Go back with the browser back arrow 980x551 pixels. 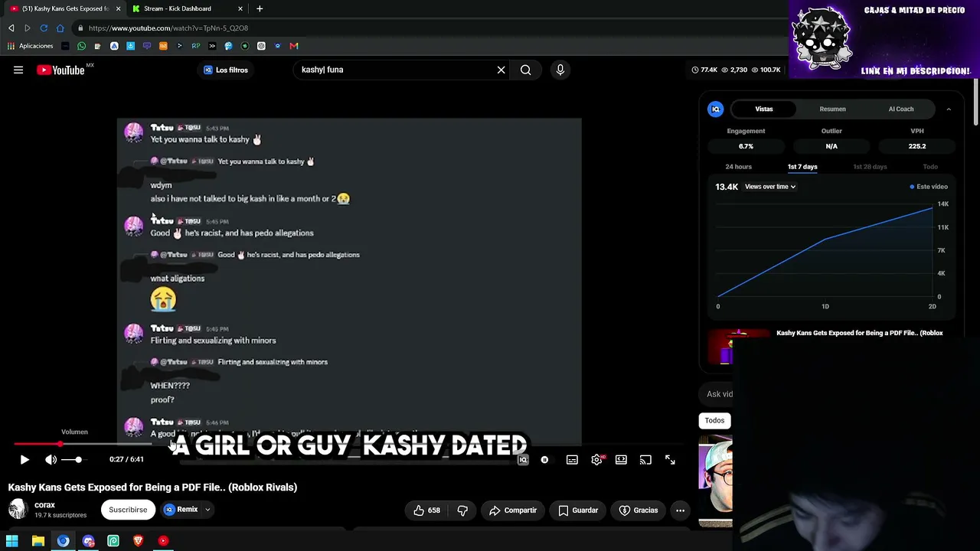pyautogui.click(x=11, y=28)
